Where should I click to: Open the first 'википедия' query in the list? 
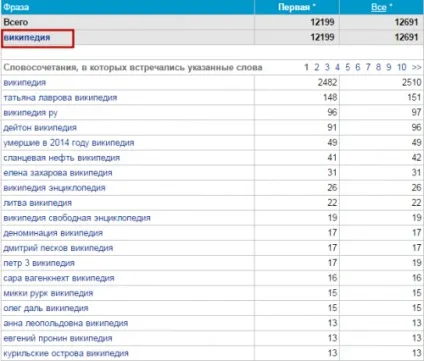(x=25, y=83)
